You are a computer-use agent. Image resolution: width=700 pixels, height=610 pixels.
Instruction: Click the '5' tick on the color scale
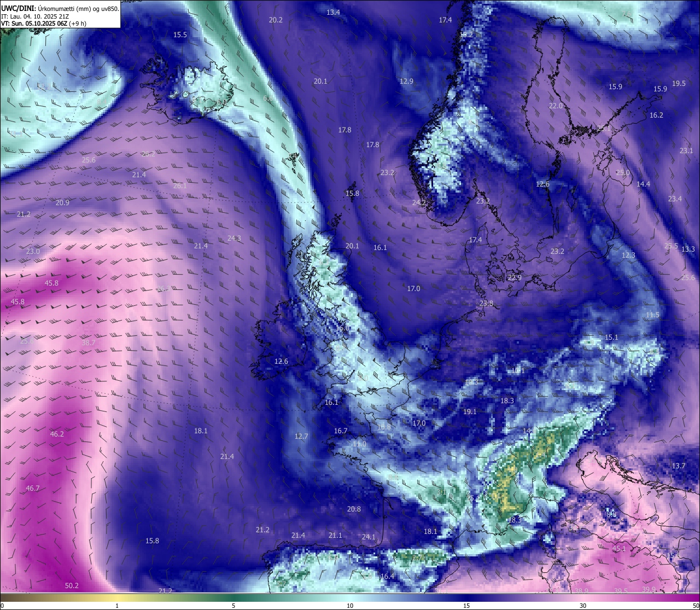pyautogui.click(x=234, y=606)
